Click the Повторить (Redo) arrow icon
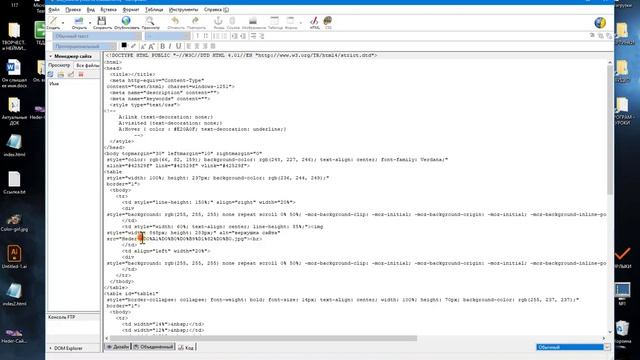The height and width of the screenshot is (360, 640). coord(196,21)
